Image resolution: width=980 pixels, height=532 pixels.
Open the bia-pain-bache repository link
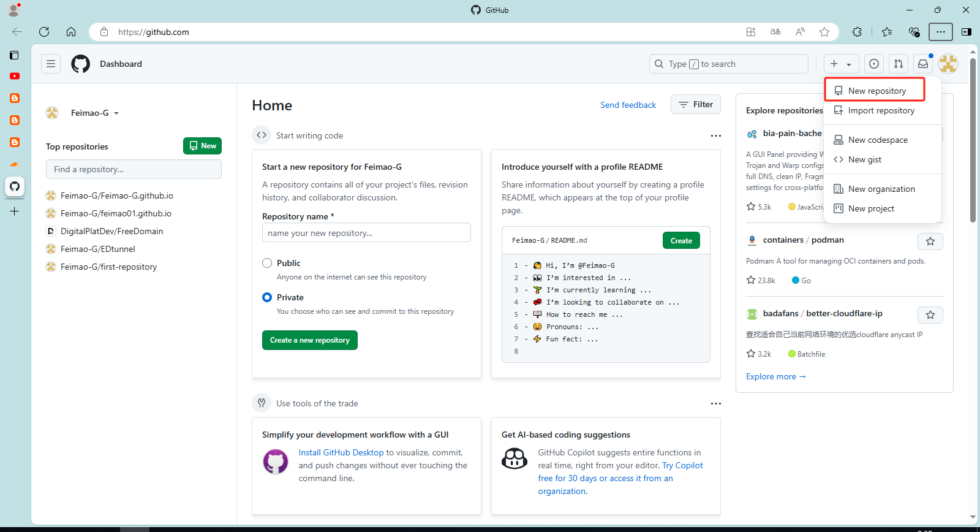[792, 133]
